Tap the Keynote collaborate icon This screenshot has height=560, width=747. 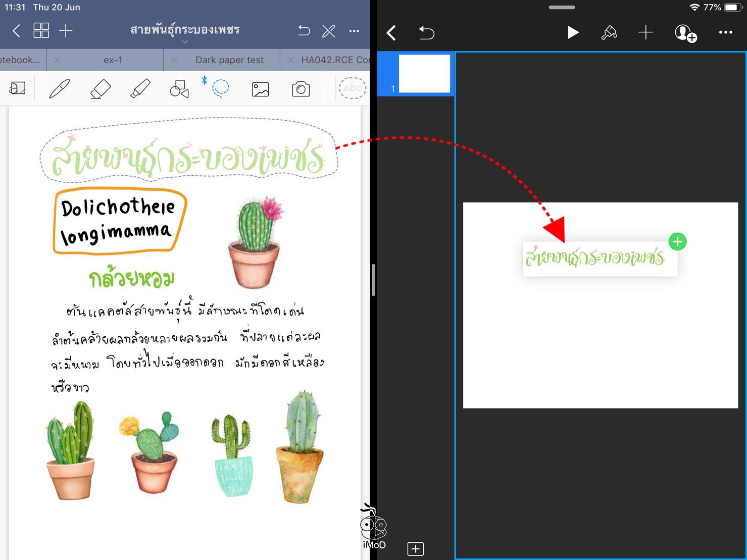[x=685, y=33]
